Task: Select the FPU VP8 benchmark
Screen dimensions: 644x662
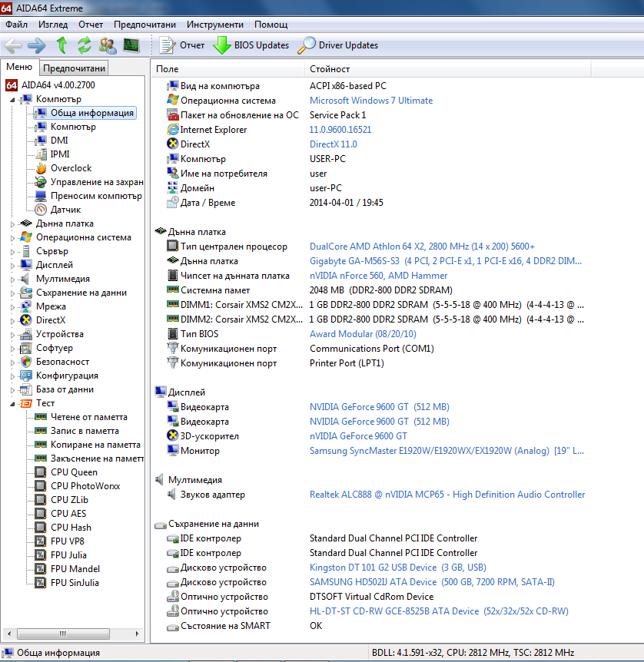Action: [x=68, y=541]
